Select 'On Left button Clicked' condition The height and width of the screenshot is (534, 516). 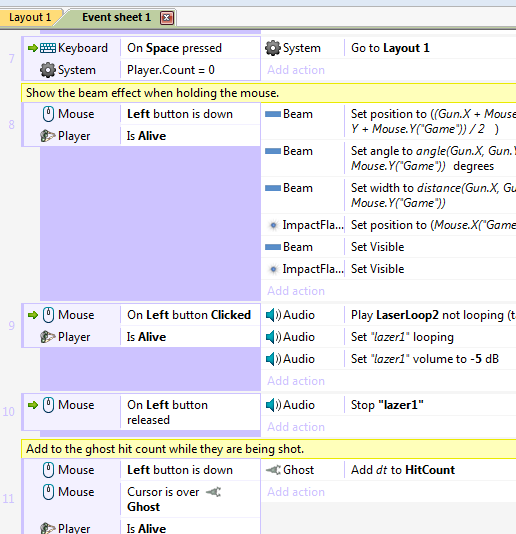[189, 315]
